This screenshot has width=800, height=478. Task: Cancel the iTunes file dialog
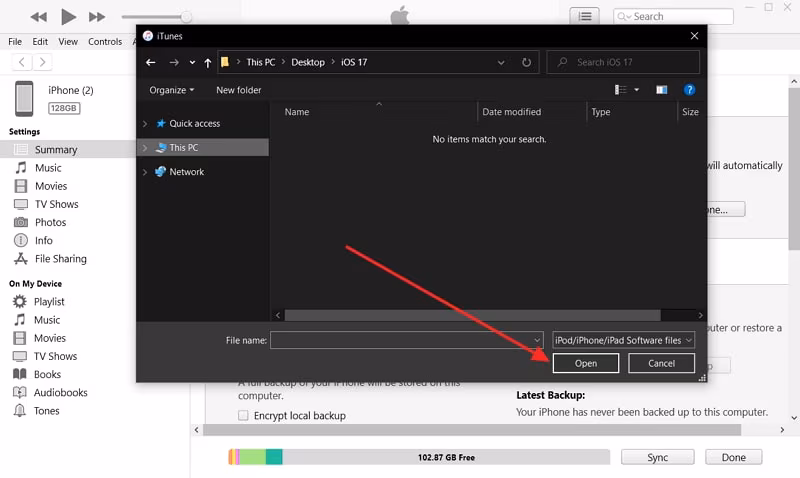661,363
